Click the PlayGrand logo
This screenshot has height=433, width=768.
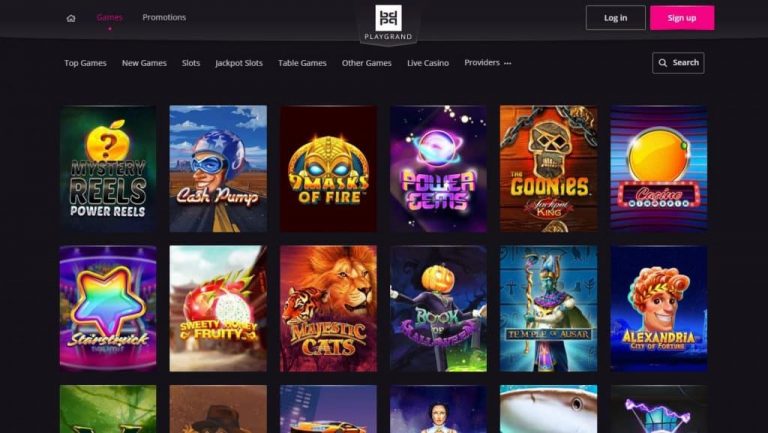388,23
